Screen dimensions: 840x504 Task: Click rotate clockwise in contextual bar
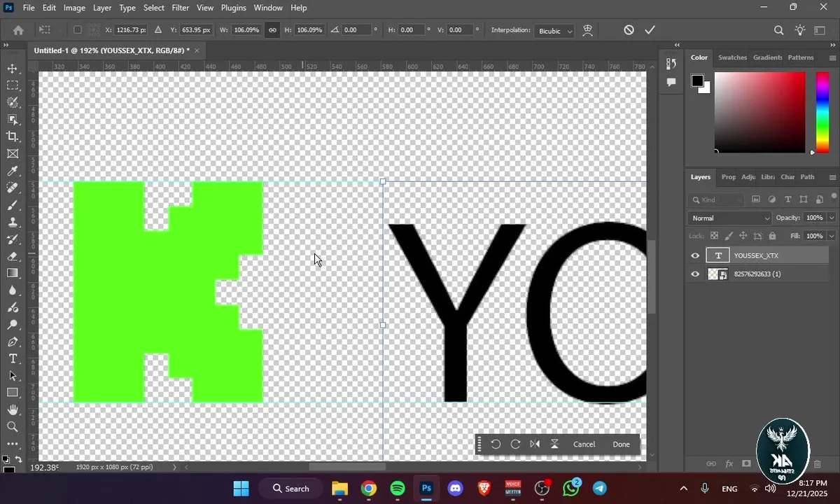point(515,444)
